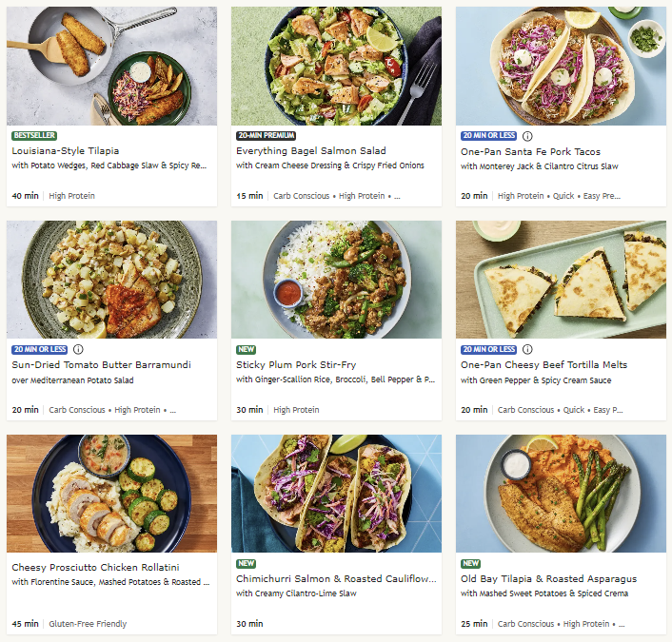Open info icon on Cheesy Beef Tortilla Melts card

(x=528, y=349)
